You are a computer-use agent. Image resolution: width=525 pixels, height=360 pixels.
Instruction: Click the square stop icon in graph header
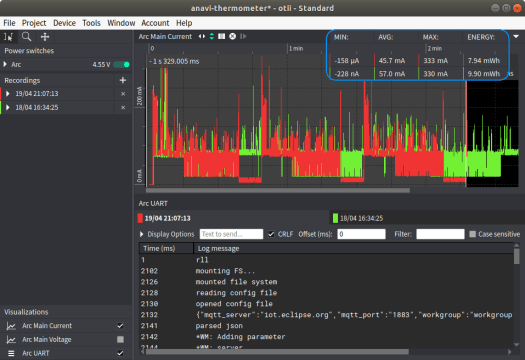point(222,36)
